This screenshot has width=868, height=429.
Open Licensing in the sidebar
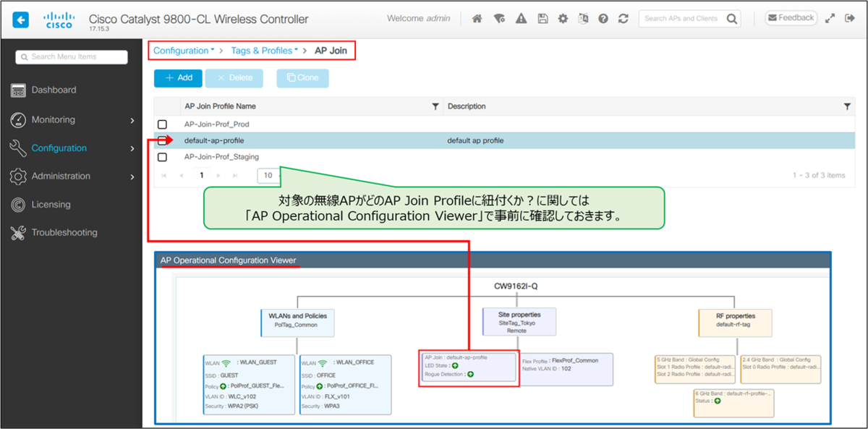51,205
